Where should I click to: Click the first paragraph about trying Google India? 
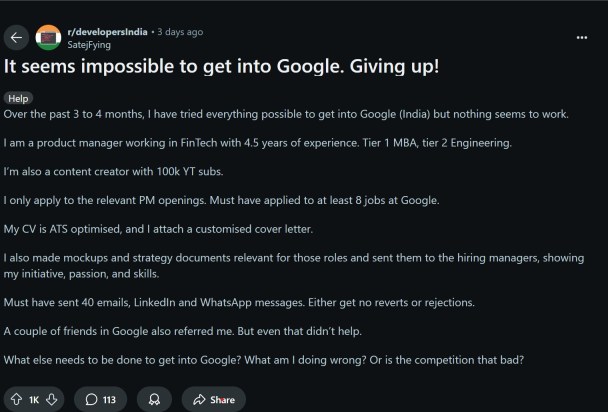click(285, 114)
